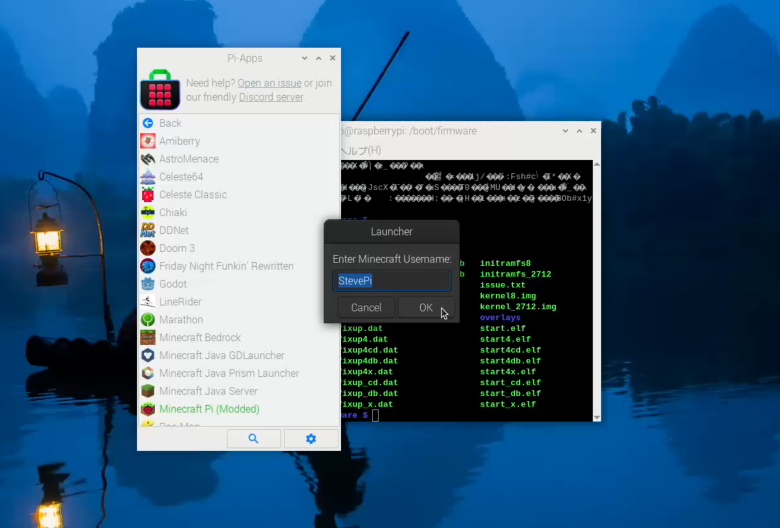Click the Back arrow icon in Pi-Apps
Viewport: 780px width, 528px height.
(148, 123)
